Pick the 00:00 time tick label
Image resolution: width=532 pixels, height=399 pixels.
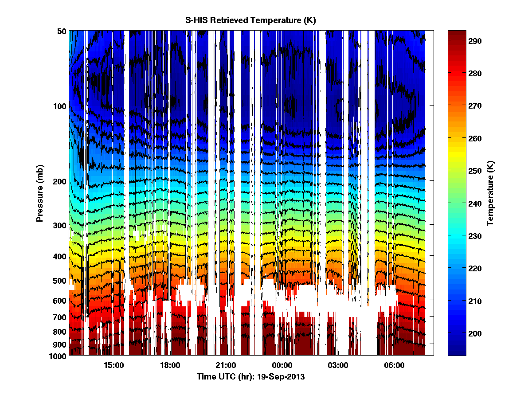tap(282, 365)
